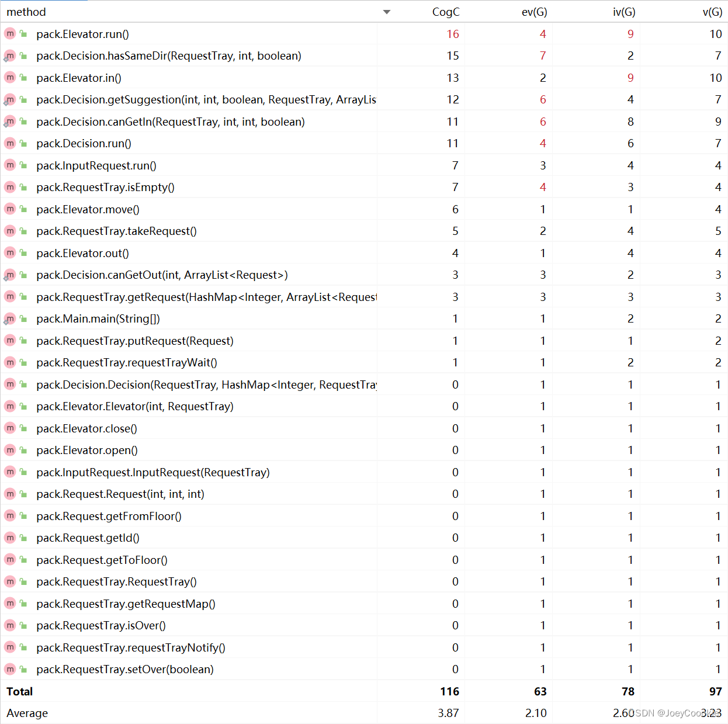Screen dimensions: 728x724
Task: Click the method icon for pack.RequestTray.takeRequest()
Action: click(x=10, y=231)
